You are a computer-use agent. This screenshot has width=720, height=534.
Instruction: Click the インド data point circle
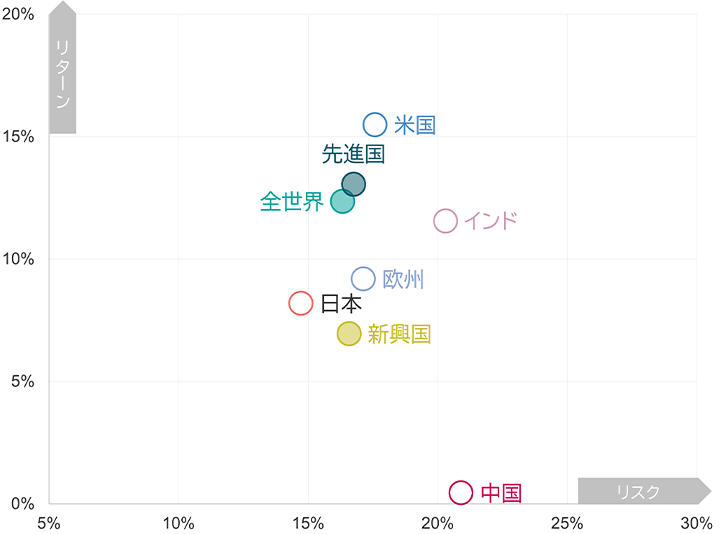point(445,221)
